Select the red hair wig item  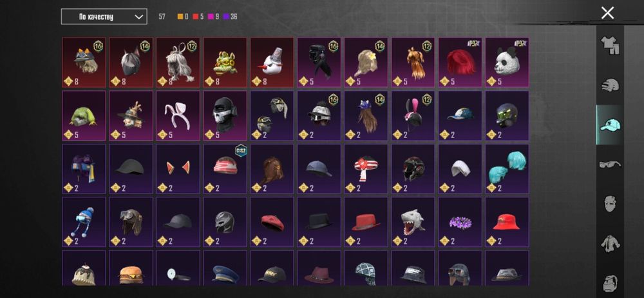pos(460,63)
